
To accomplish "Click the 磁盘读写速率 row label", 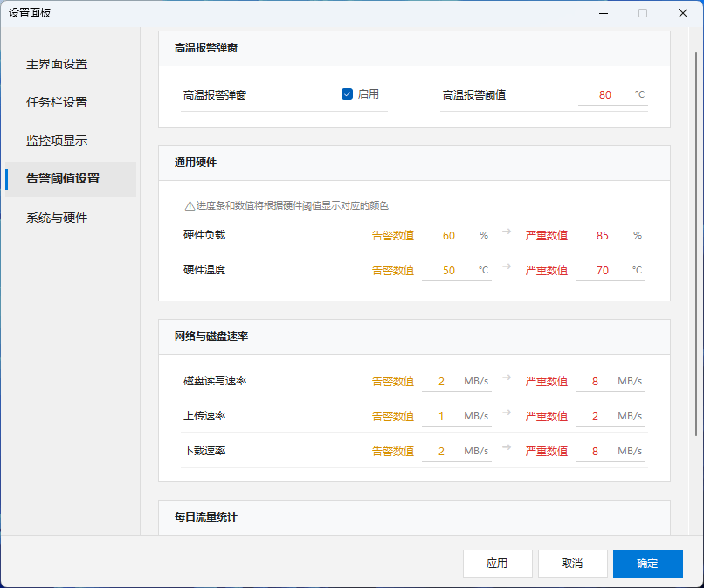I will (215, 381).
